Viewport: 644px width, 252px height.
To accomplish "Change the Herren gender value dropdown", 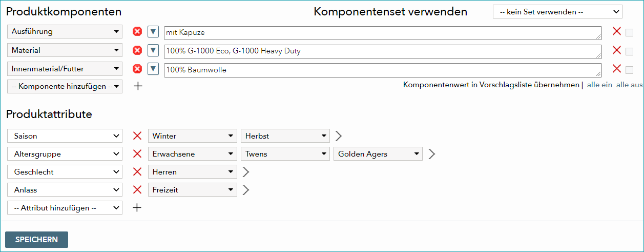I will click(193, 172).
